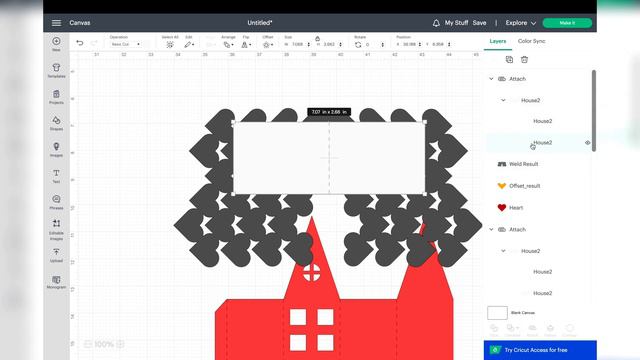
Task: Open the Phrases panel
Action: coord(56,202)
